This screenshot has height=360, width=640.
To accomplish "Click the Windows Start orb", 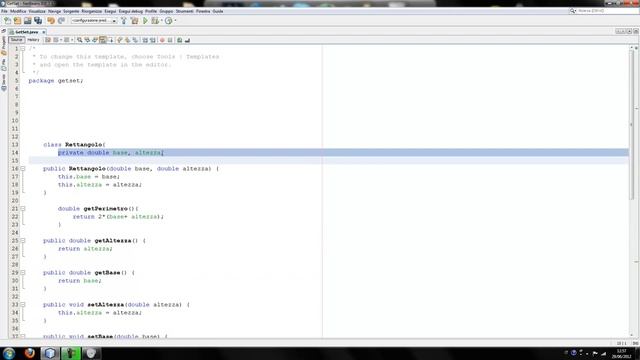I will 9,353.
